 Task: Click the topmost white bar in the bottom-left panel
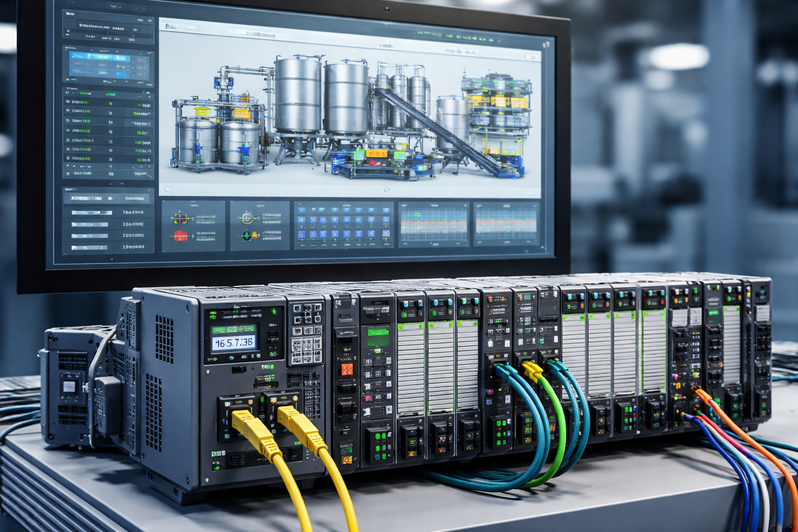pos(91,212)
